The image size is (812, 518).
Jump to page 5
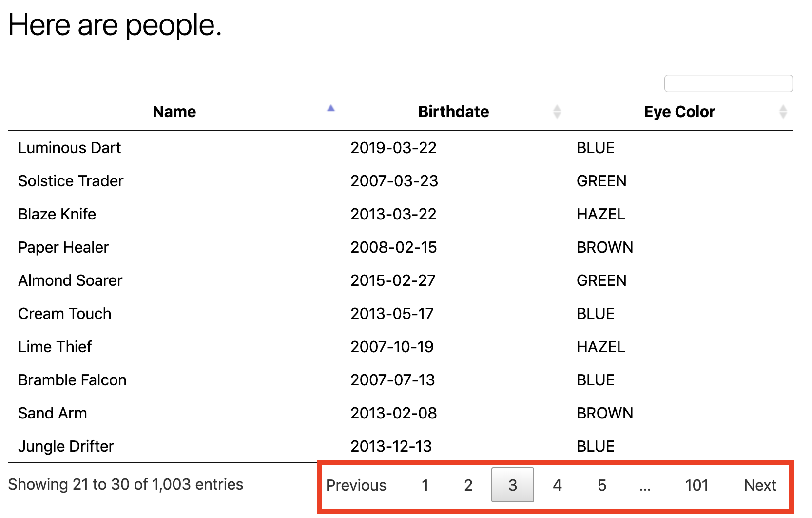602,485
